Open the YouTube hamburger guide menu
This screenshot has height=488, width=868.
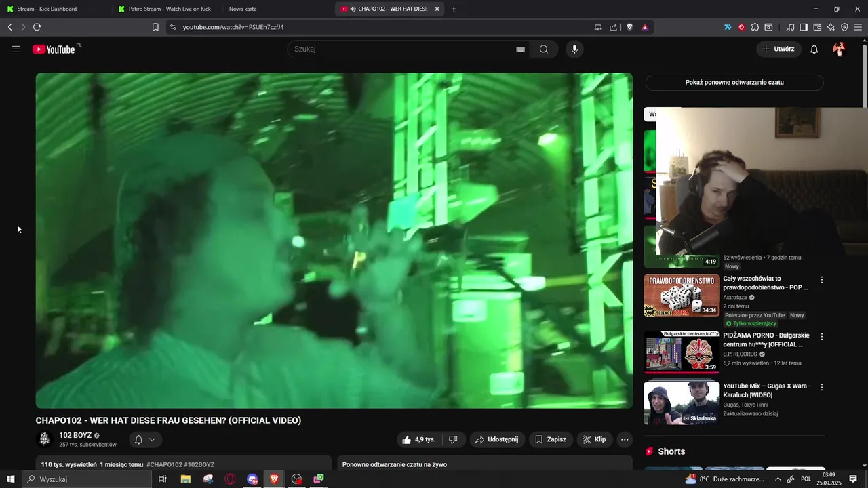16,49
